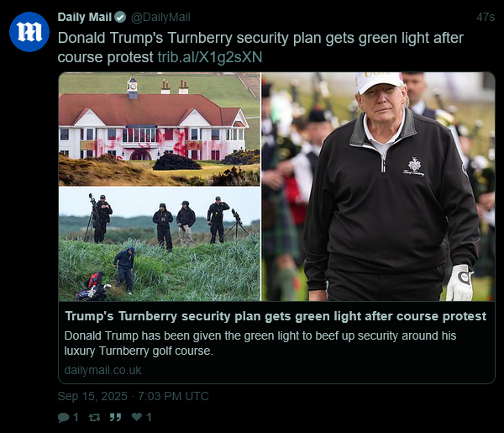Click the verified badge next to Daily Mail
Viewport: 504px width, 433px height.
point(120,17)
